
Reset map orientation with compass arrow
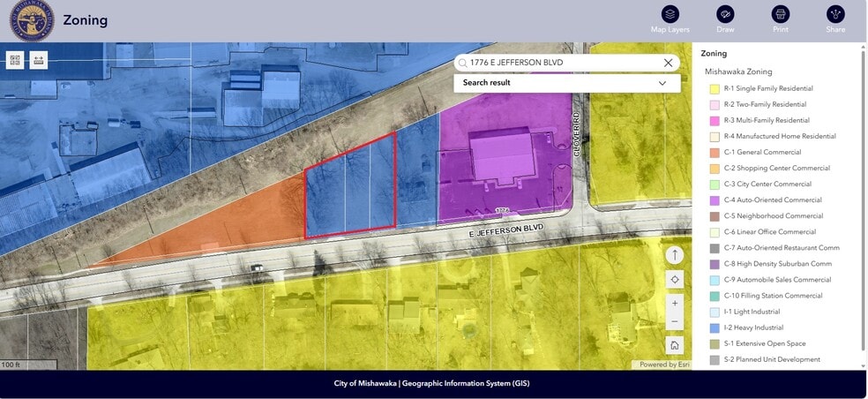pyautogui.click(x=675, y=255)
